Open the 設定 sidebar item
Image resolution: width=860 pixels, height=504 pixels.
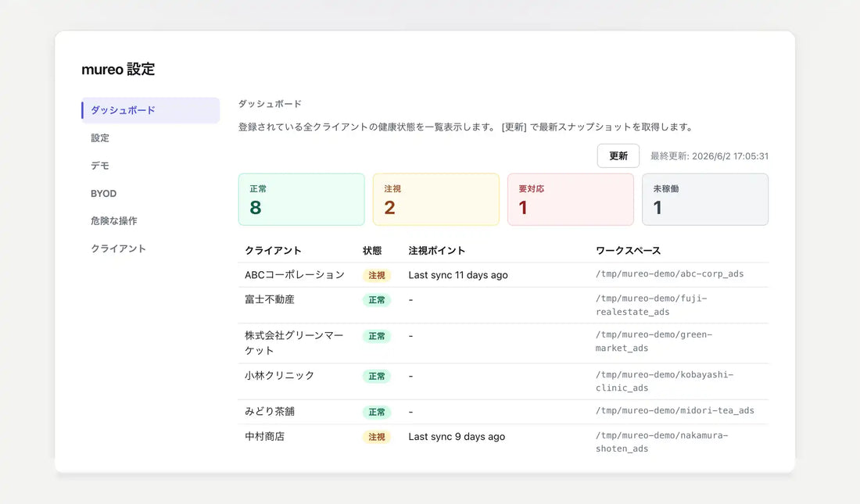pos(100,138)
